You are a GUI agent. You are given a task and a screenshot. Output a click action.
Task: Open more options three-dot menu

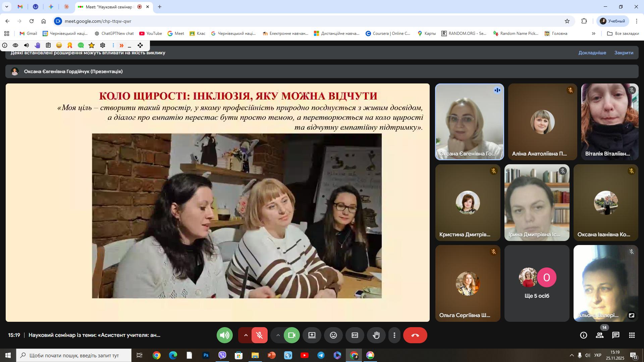pyautogui.click(x=394, y=335)
